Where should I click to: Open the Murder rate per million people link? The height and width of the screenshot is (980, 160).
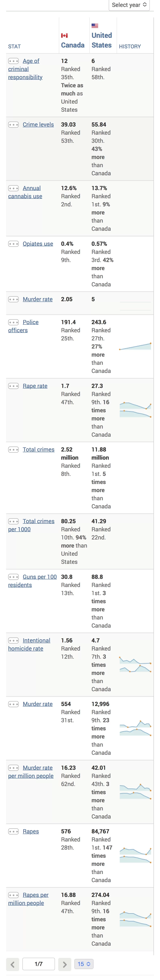[x=31, y=772]
